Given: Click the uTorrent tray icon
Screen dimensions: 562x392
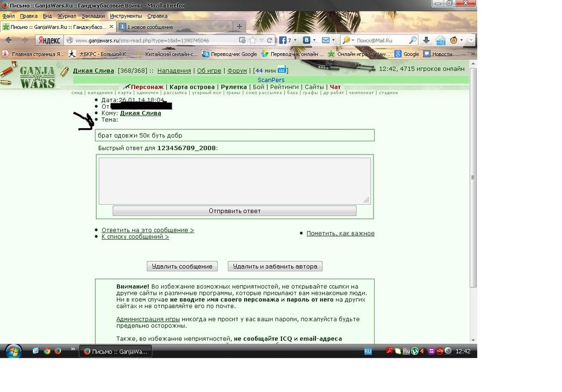Looking at the screenshot, I should (415, 351).
